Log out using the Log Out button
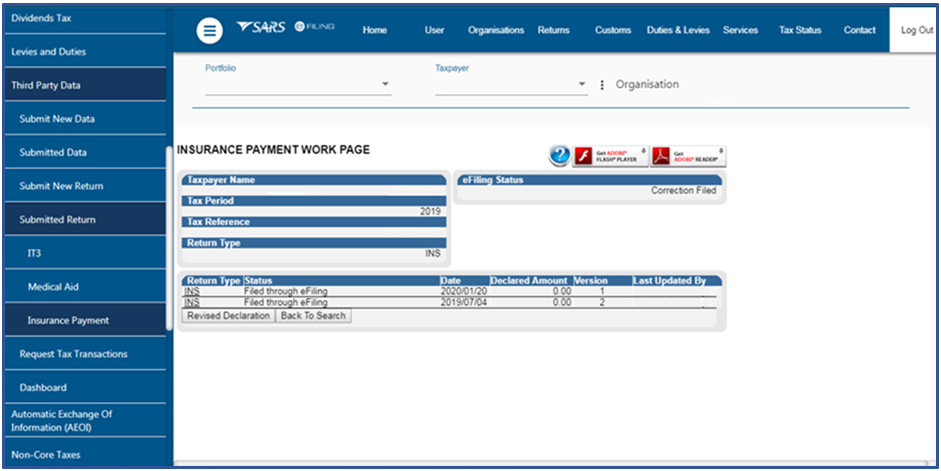The image size is (941, 471). [916, 30]
